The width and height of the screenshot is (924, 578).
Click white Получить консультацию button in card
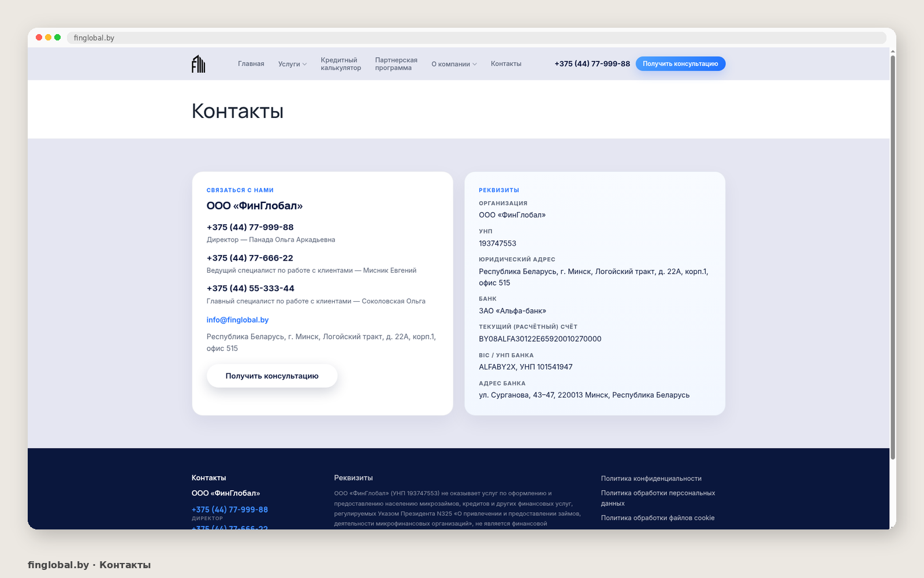272,376
